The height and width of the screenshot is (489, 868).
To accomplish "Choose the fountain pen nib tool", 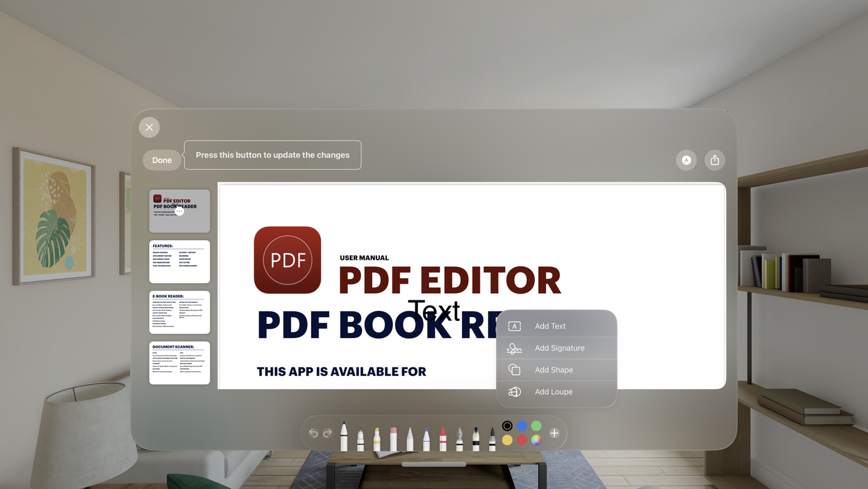I will [459, 439].
